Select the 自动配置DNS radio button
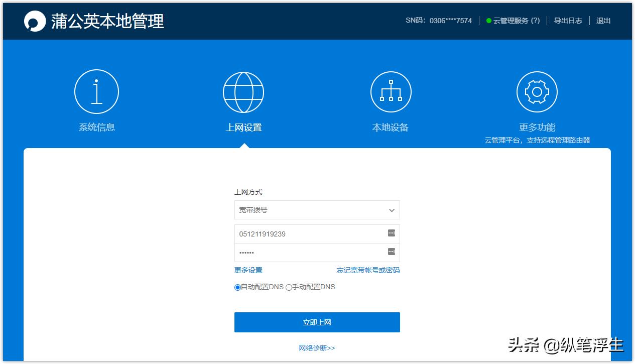This screenshot has width=635, height=364. click(x=237, y=287)
